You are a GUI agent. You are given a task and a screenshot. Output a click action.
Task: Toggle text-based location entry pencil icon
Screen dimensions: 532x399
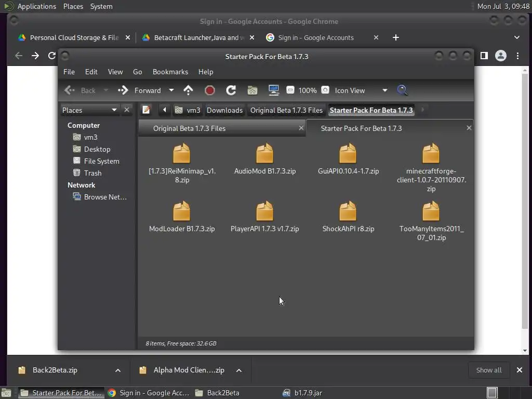coord(146,110)
